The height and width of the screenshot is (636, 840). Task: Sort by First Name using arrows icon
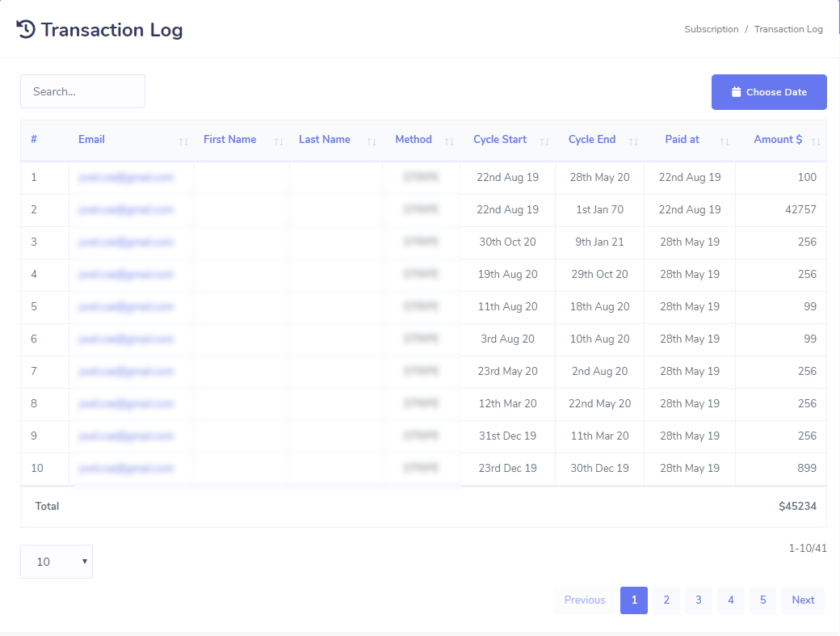tap(279, 141)
